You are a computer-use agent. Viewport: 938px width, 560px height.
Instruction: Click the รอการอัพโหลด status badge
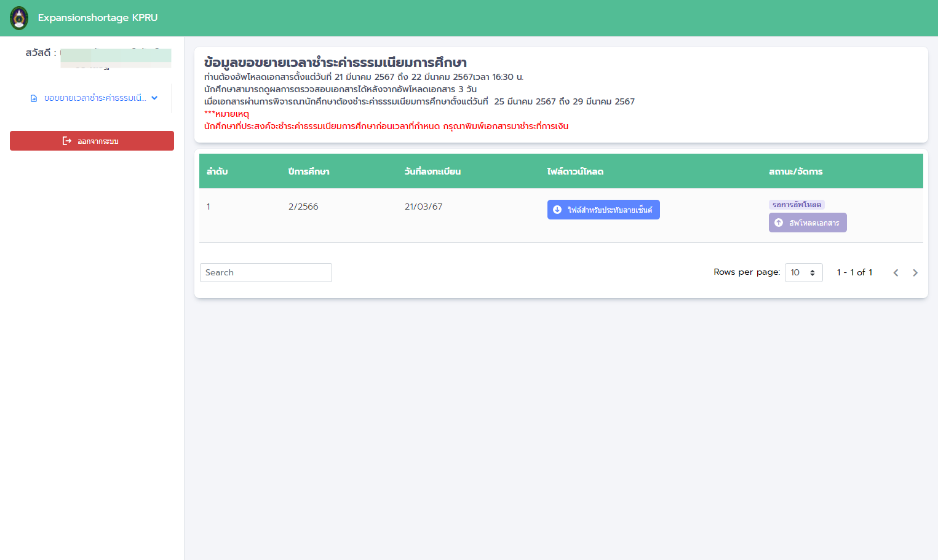(797, 205)
